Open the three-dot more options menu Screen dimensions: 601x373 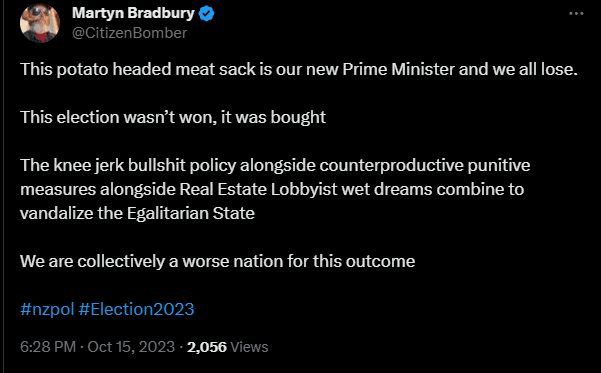pyautogui.click(x=576, y=13)
